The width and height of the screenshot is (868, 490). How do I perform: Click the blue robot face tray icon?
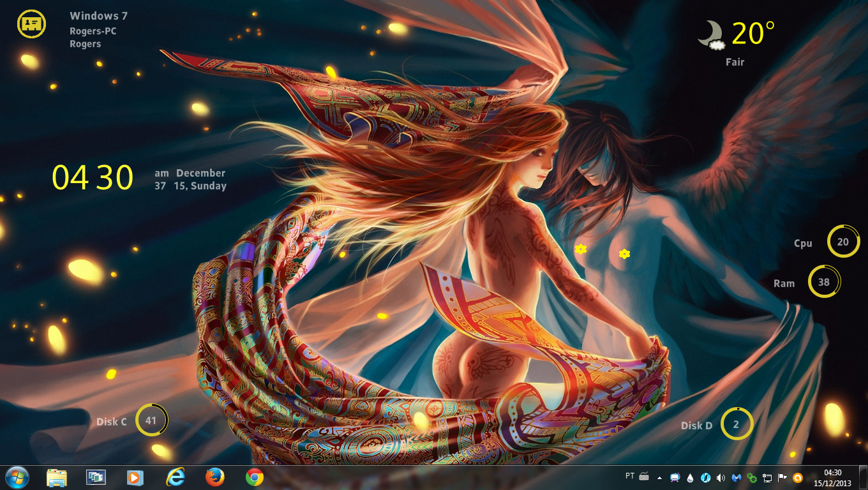point(675,477)
